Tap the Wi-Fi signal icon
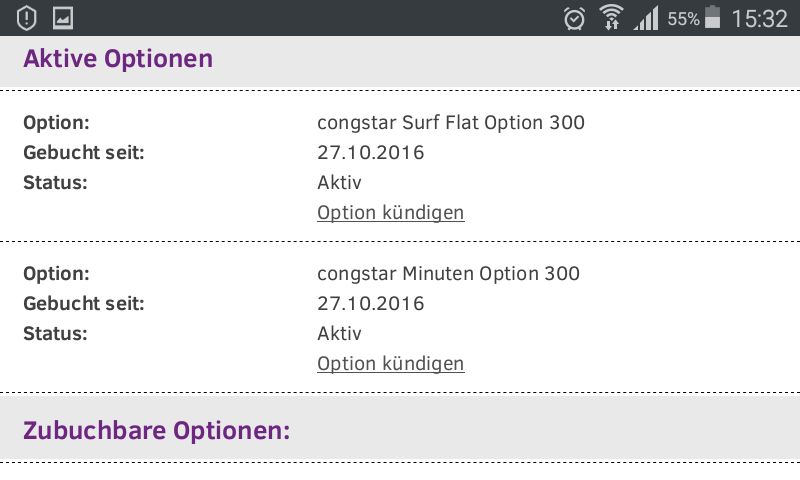 610,18
